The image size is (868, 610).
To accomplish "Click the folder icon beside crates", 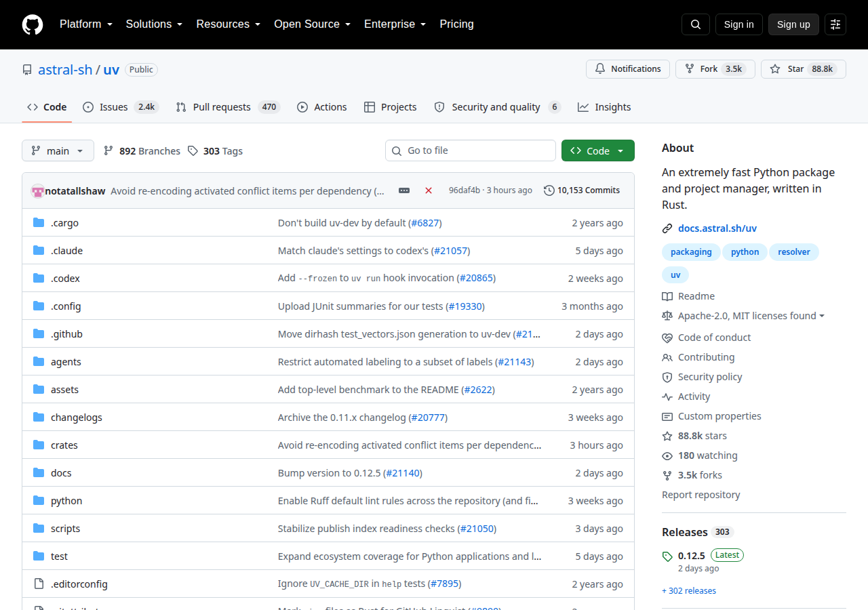I will coord(39,445).
